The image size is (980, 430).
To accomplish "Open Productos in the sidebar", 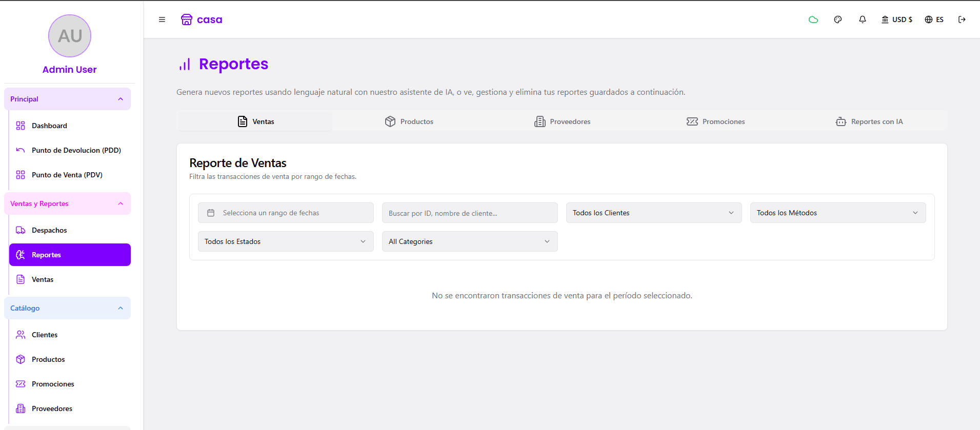I will 70,359.
